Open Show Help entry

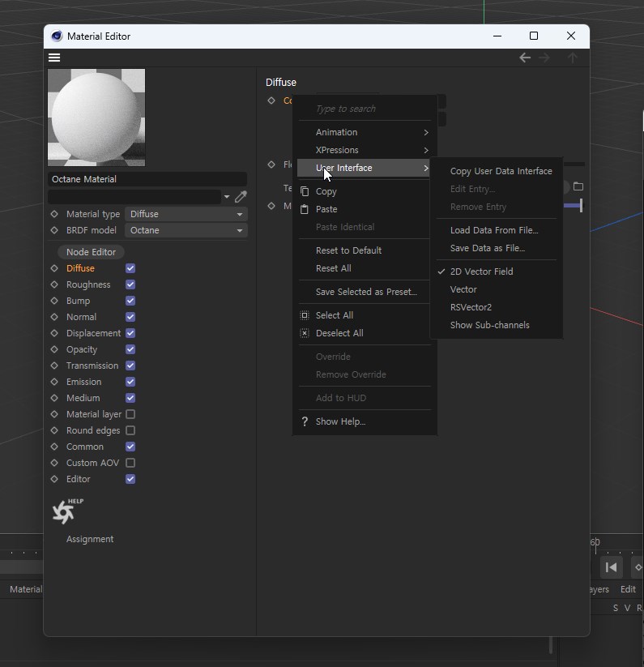(365, 421)
